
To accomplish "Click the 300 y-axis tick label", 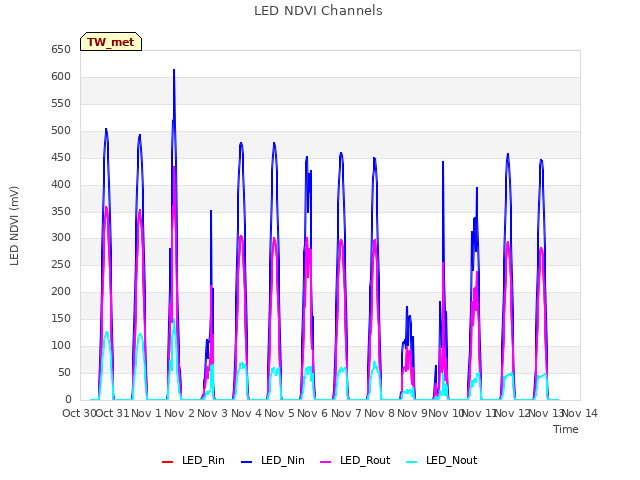I will [61, 238].
